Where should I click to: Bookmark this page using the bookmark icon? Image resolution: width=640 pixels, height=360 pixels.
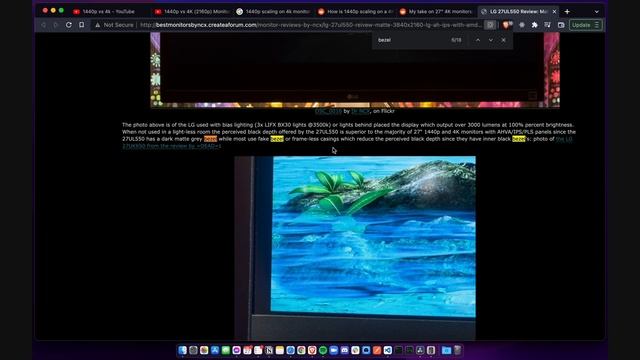(x=82, y=25)
